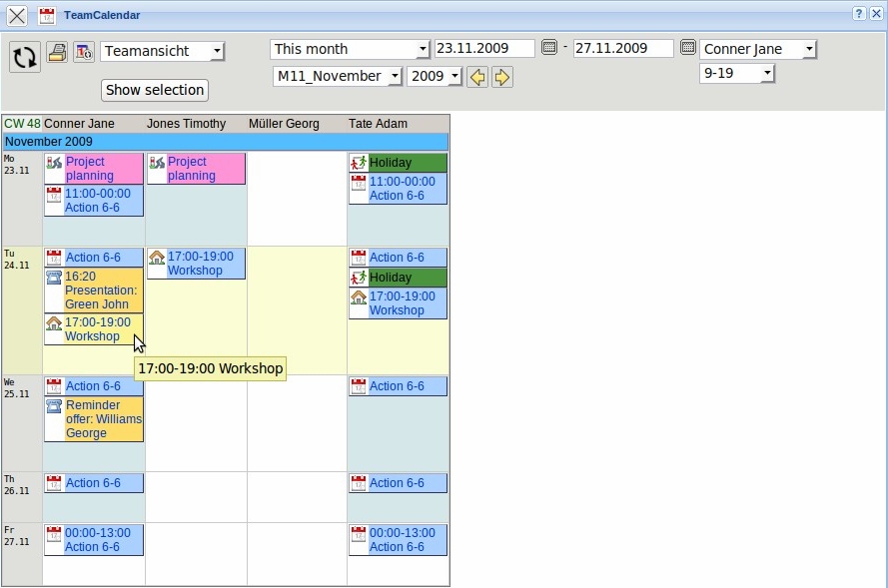The height and width of the screenshot is (588, 888).
Task: Open Conner Jane's Friday 00:00-13:00 Action 6-6
Action: 94,540
